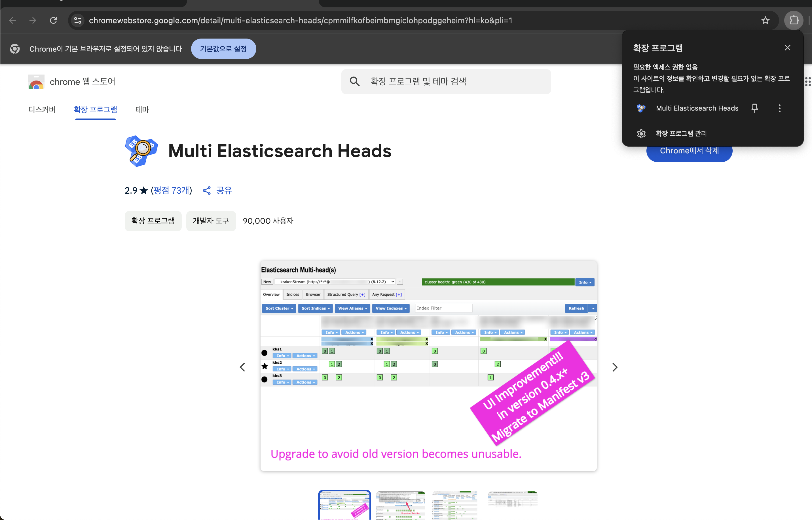Click the browser forward arrow

[33, 20]
